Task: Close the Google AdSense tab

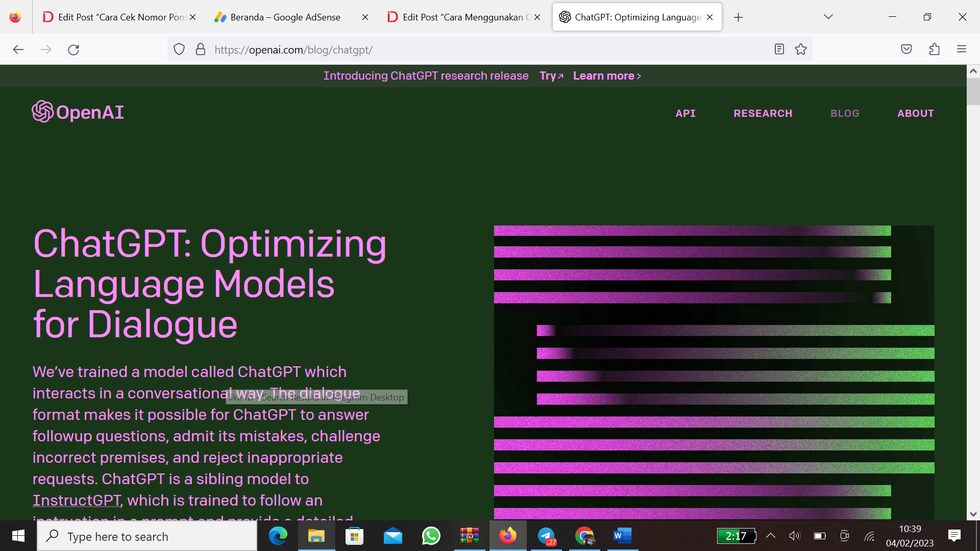Action: click(x=365, y=17)
